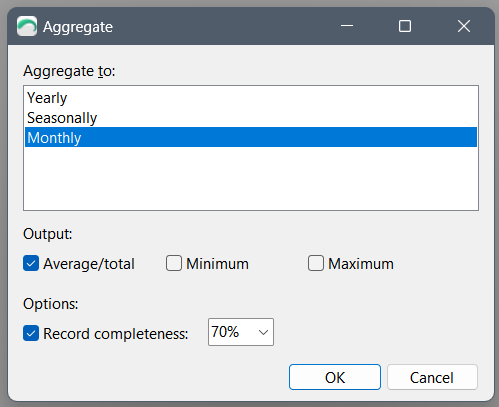Maximize the Aggregate dialog window
The width and height of the screenshot is (499, 407).
click(405, 26)
